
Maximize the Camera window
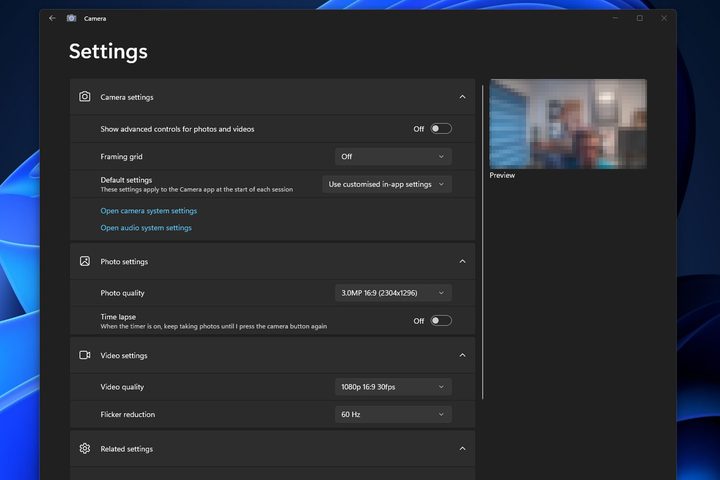click(640, 18)
